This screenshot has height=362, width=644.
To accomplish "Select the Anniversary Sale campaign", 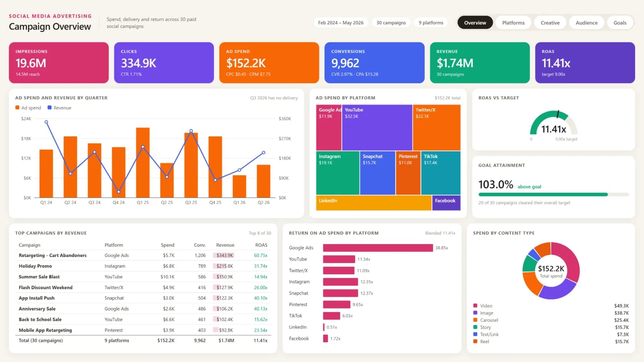I will click(x=143, y=309).
